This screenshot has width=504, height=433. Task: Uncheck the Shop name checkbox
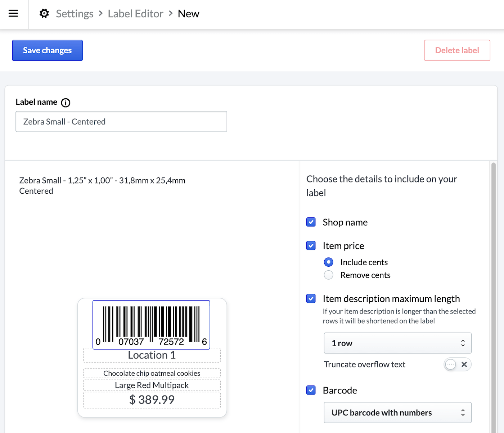tap(311, 222)
